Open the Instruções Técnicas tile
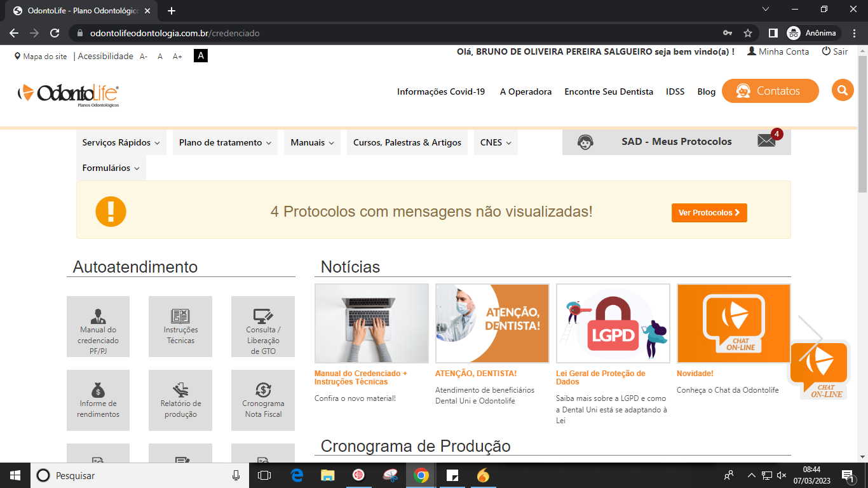Image resolution: width=868 pixels, height=488 pixels. [180, 327]
